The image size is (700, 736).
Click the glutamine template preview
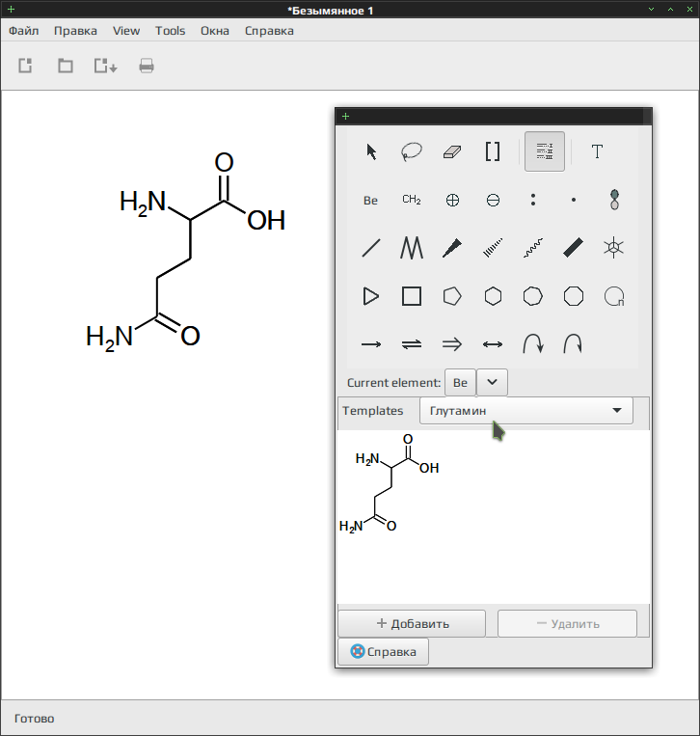click(390, 484)
